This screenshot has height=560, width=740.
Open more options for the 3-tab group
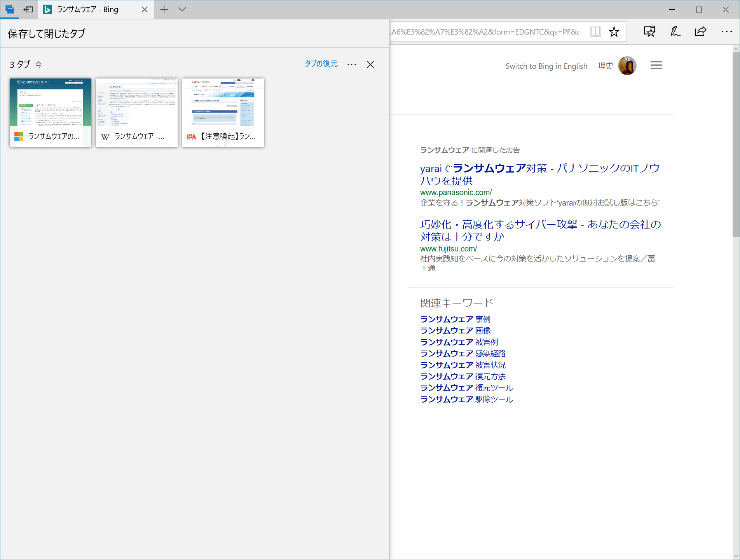click(x=352, y=64)
